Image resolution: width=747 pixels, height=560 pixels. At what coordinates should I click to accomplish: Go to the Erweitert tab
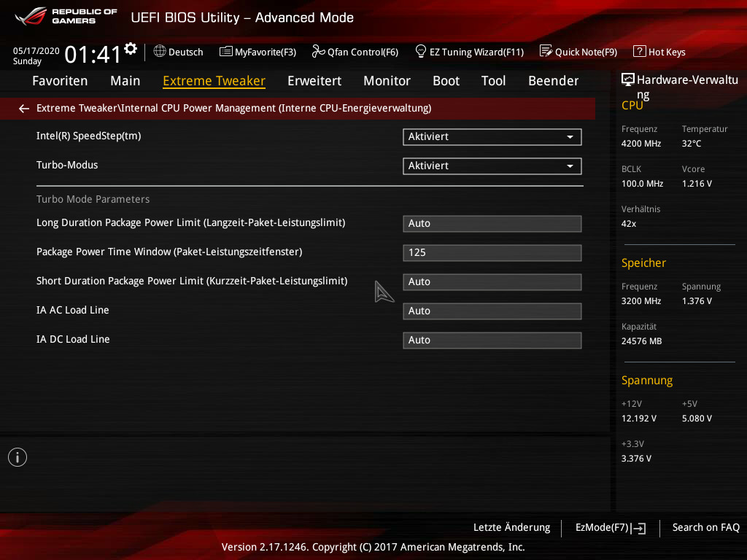pos(314,81)
